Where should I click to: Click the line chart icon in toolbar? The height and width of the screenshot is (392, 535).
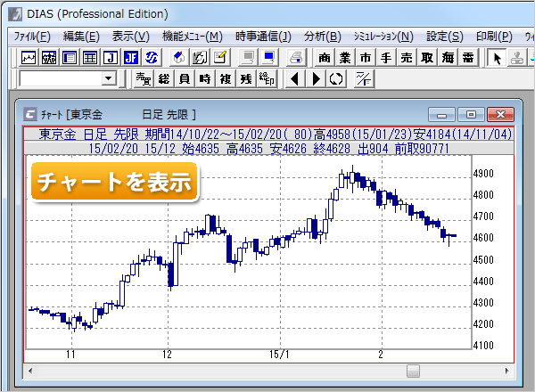click(x=29, y=58)
